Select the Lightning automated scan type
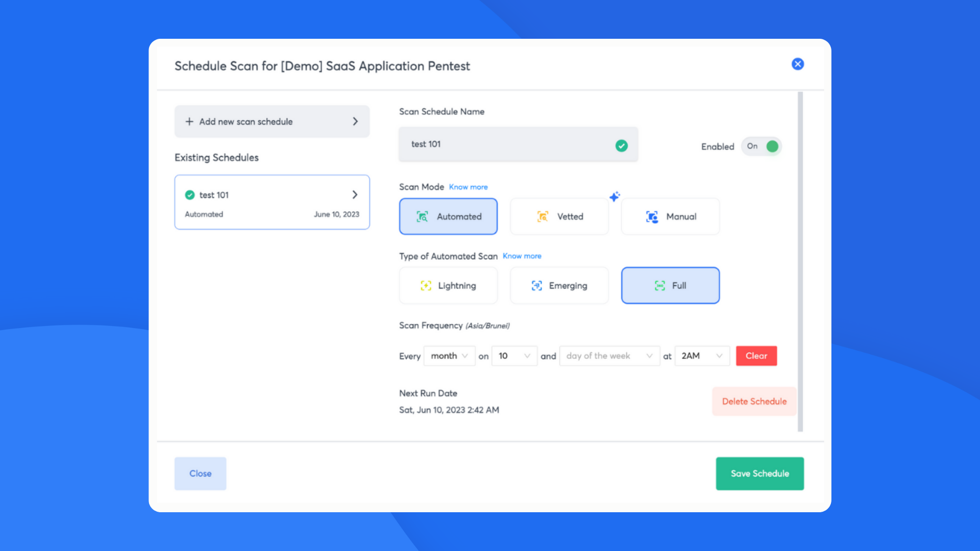This screenshot has height=551, width=980. click(448, 285)
